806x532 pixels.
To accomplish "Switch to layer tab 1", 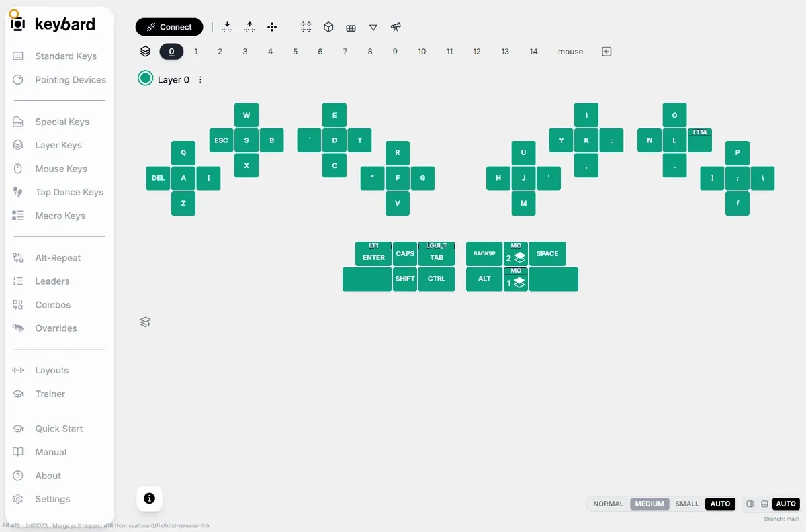I will (196, 52).
